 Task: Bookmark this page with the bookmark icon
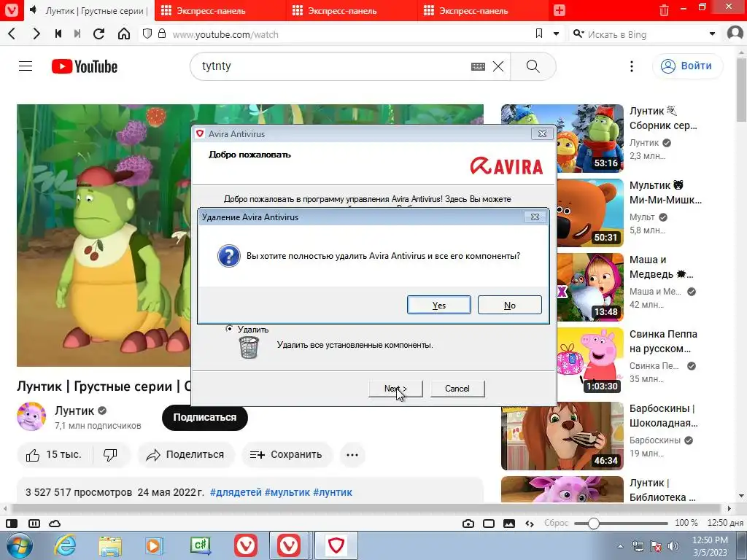tap(539, 34)
